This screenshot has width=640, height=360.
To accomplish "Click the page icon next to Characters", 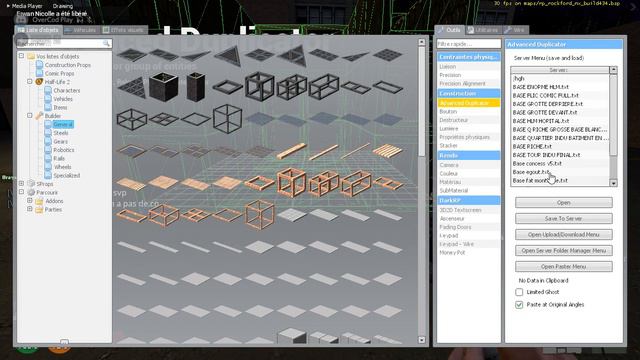I will [x=48, y=90].
